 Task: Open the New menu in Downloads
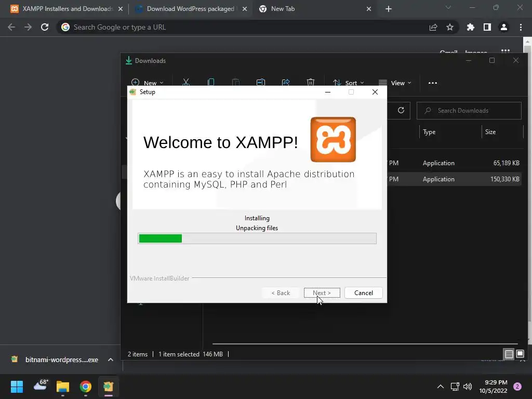[x=147, y=83]
